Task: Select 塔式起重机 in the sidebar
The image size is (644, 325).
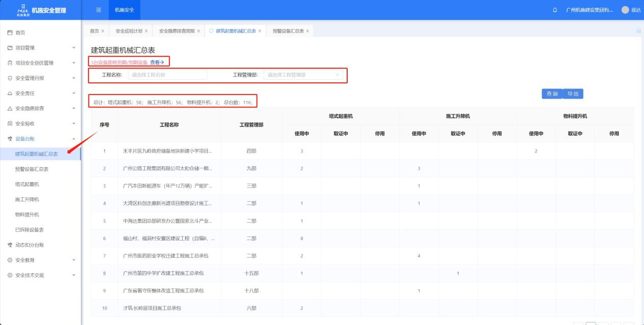Action: [x=27, y=184]
